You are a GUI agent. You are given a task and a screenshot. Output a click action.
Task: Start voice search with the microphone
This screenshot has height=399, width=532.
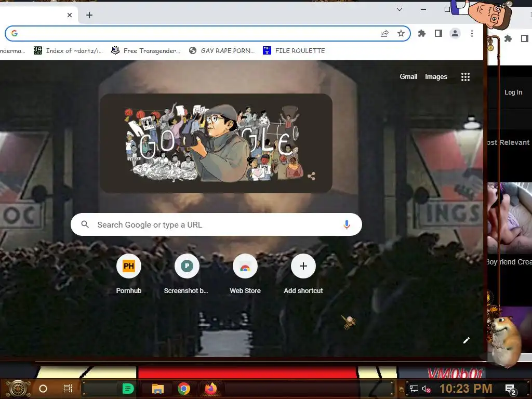pos(347,224)
